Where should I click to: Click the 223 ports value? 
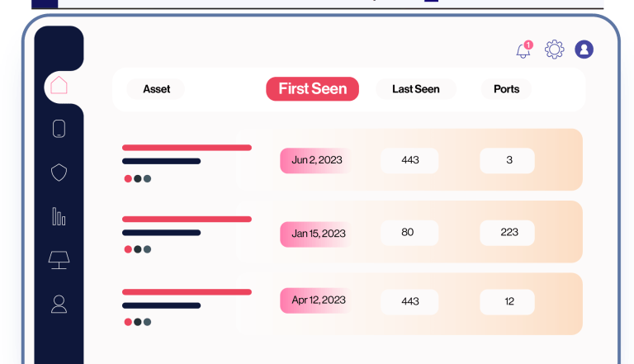[x=509, y=233]
